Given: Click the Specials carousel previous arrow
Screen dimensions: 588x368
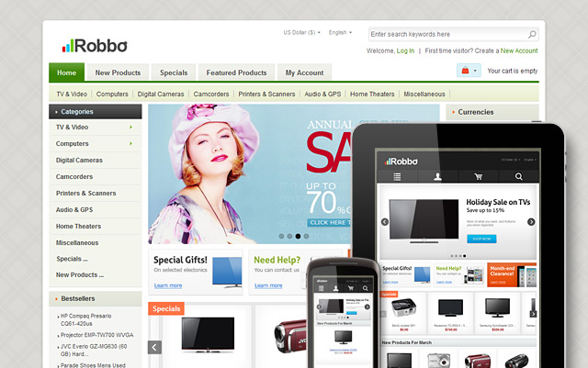Looking at the screenshot, I should (x=154, y=348).
